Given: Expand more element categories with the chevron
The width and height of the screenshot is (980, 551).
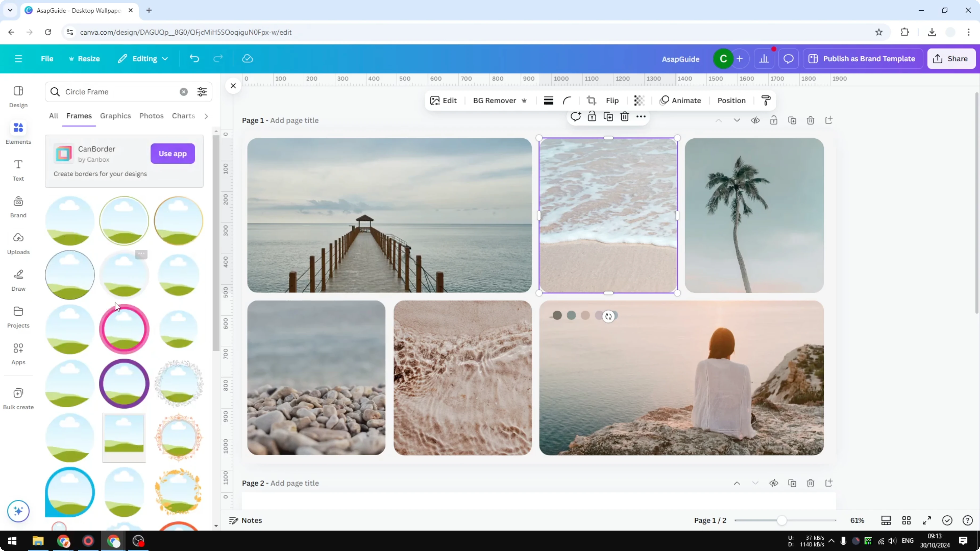Looking at the screenshot, I should click(x=206, y=116).
